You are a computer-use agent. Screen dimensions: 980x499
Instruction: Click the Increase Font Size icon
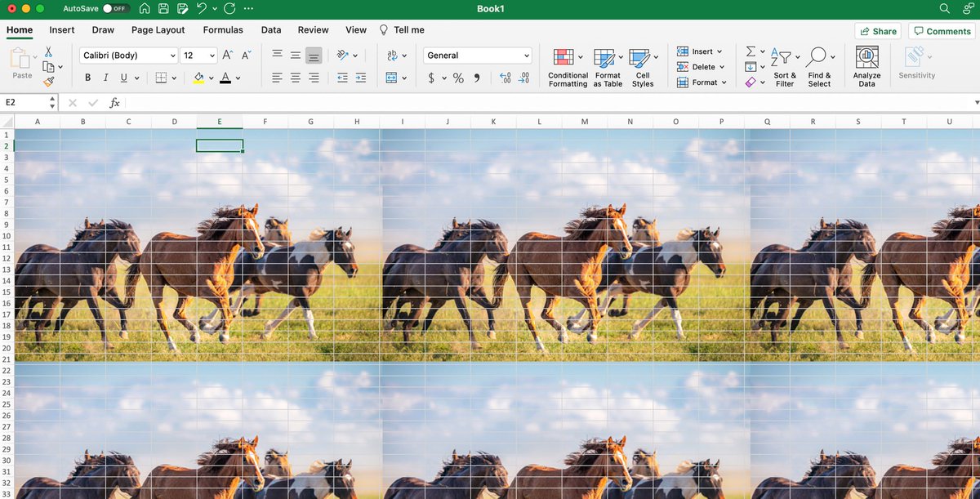[x=228, y=55]
